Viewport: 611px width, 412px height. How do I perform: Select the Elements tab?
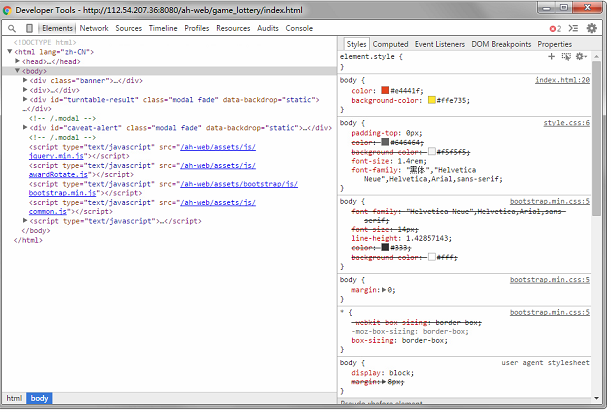point(57,28)
